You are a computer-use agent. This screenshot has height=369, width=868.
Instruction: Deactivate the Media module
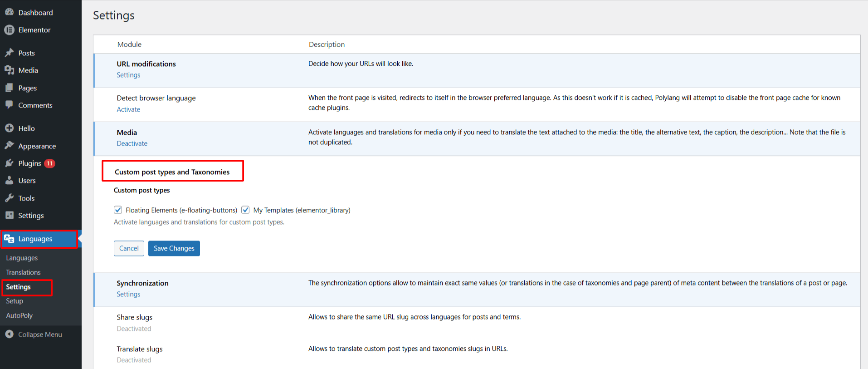click(x=132, y=143)
